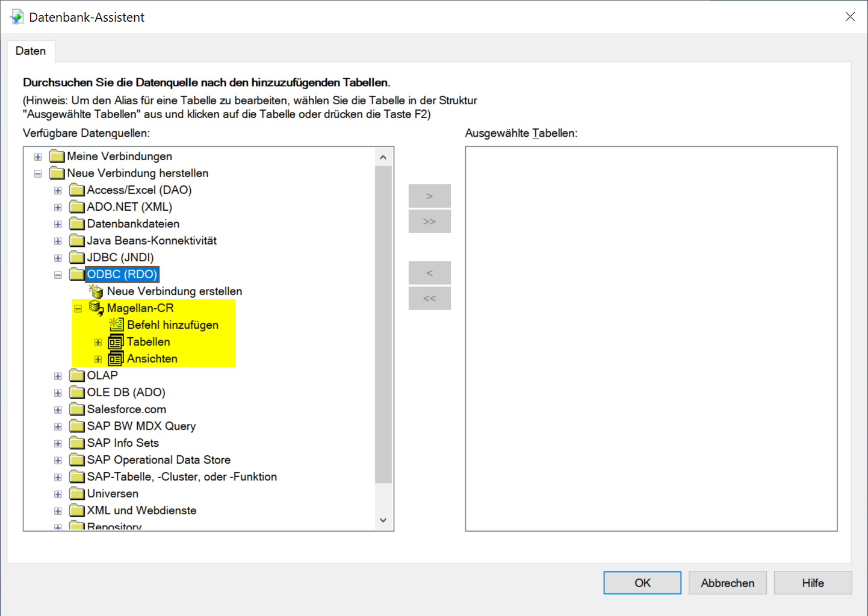Click the tree scrollbar down arrow
The image size is (868, 616).
click(383, 520)
